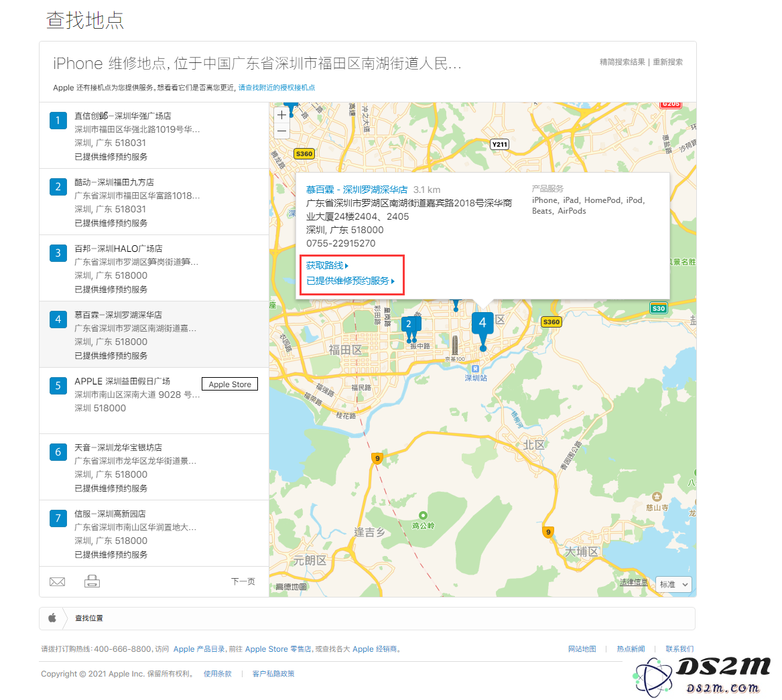Screen dimensions: 782x700
Task: Open 联系我们 footer link
Action: point(679,649)
